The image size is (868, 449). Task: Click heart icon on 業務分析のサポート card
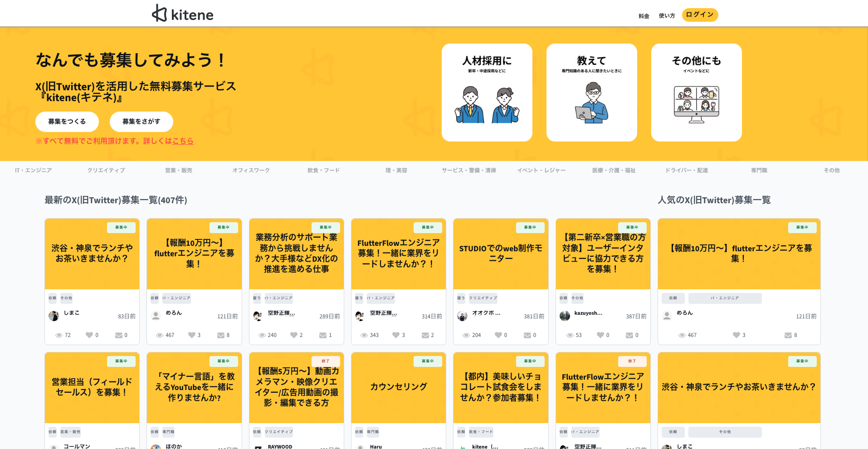tap(294, 335)
